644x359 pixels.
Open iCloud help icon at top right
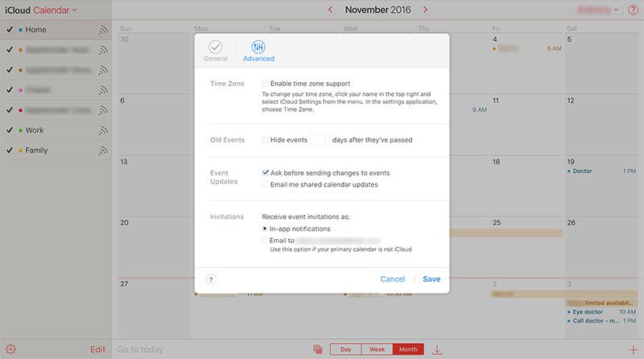pyautogui.click(x=633, y=10)
